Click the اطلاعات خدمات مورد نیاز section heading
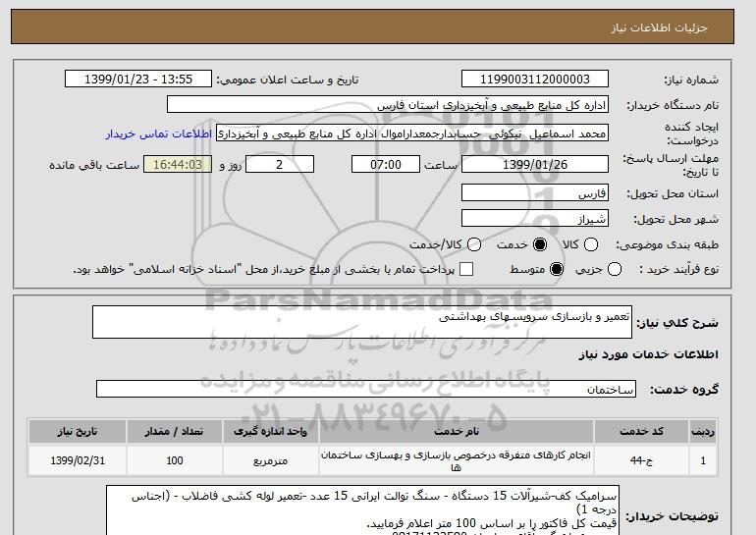Viewport: 756px width, 535px height. [x=648, y=354]
